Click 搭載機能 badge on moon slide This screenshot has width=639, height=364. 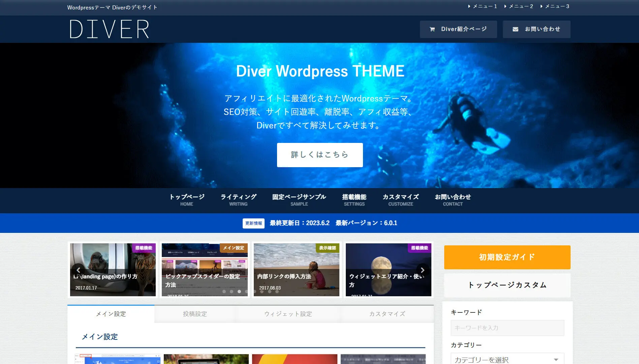click(420, 248)
